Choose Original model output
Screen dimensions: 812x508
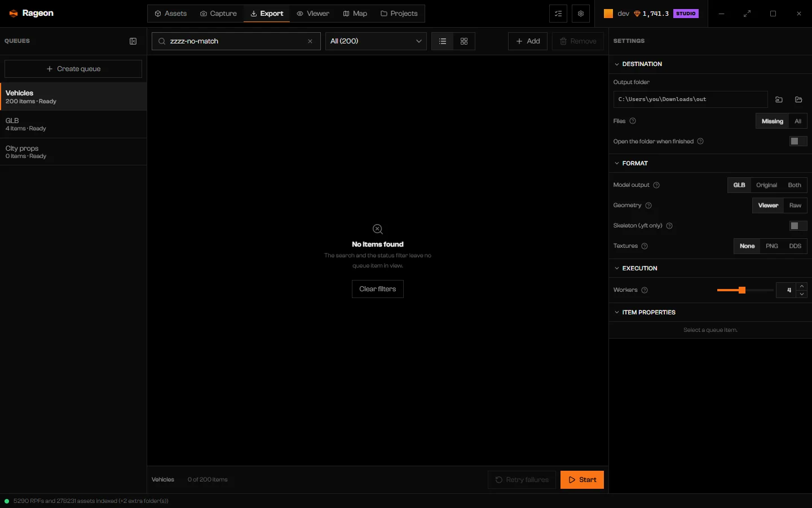766,185
